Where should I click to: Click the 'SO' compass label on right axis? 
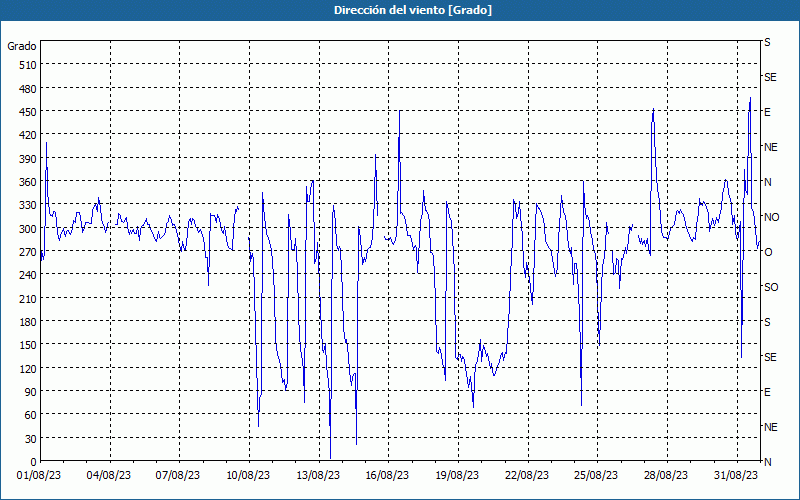coord(771,287)
